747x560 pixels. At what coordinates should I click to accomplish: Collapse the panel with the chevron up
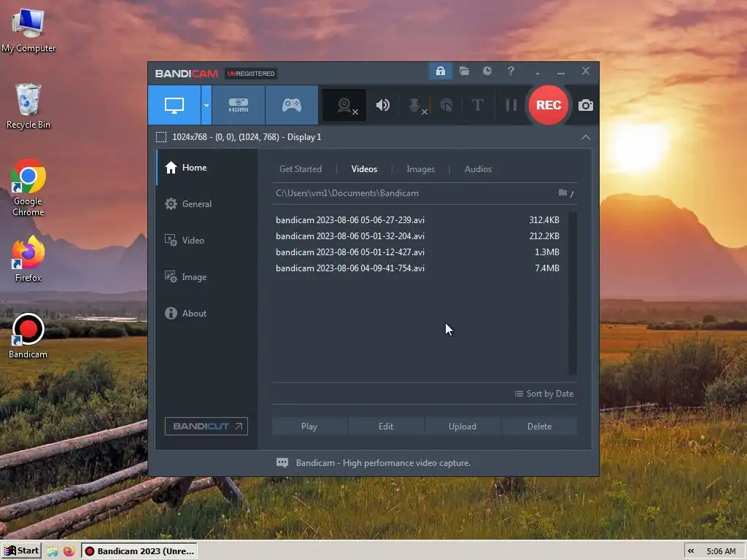(x=586, y=137)
